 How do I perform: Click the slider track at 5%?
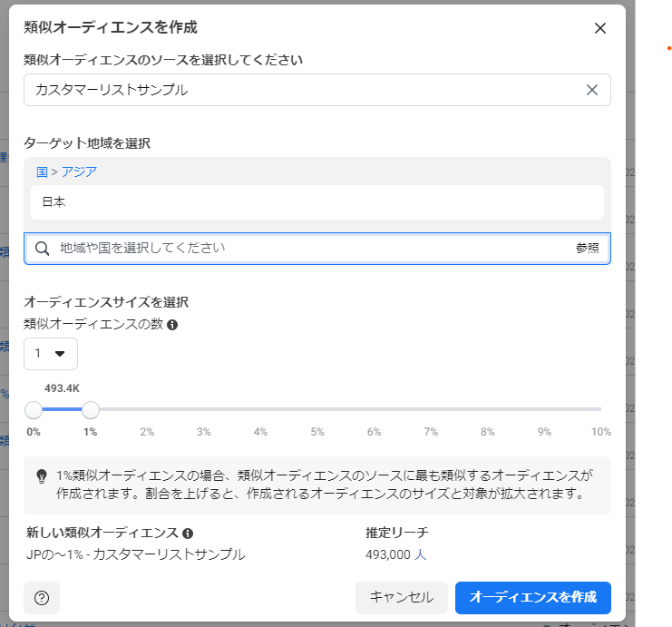(317, 409)
